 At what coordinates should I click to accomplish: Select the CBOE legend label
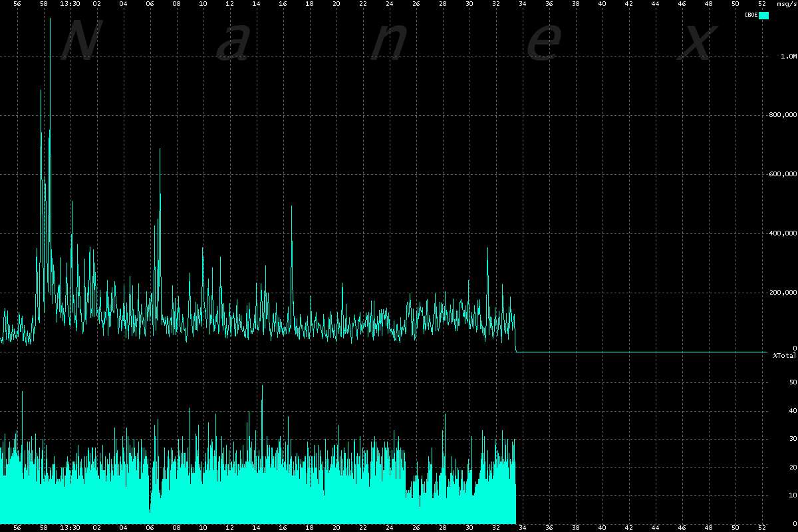tap(751, 15)
